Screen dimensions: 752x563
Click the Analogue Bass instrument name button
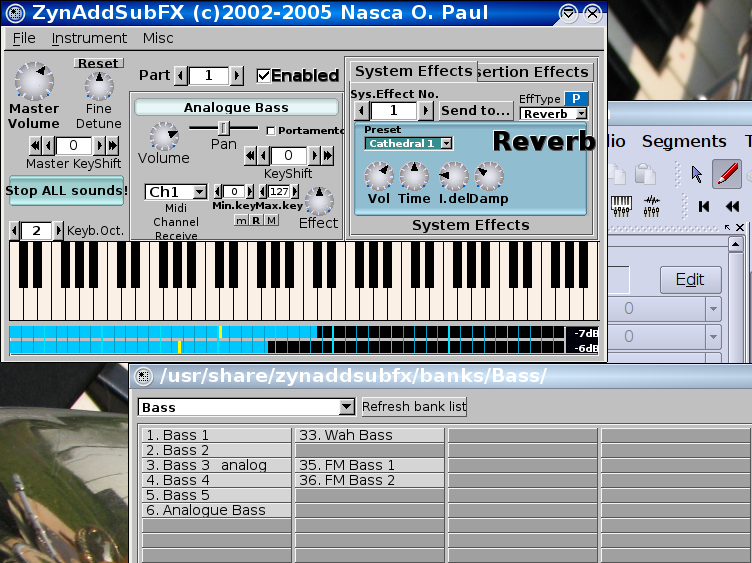click(236, 107)
